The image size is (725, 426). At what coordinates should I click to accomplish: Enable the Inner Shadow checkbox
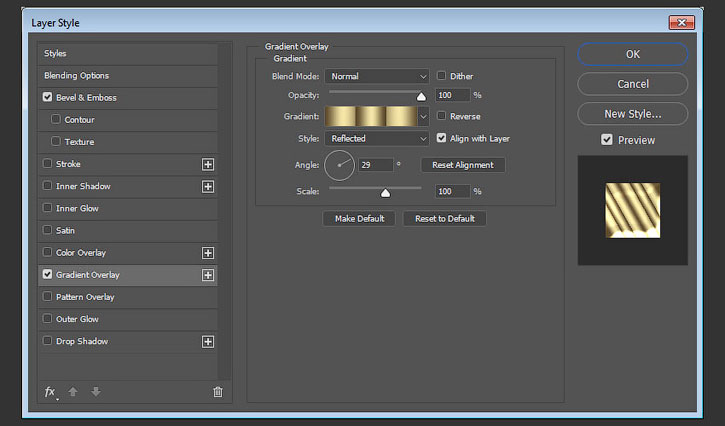click(x=47, y=185)
